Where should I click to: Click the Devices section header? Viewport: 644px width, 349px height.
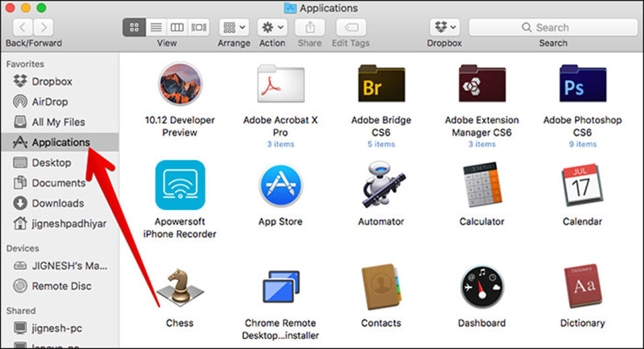(x=23, y=248)
